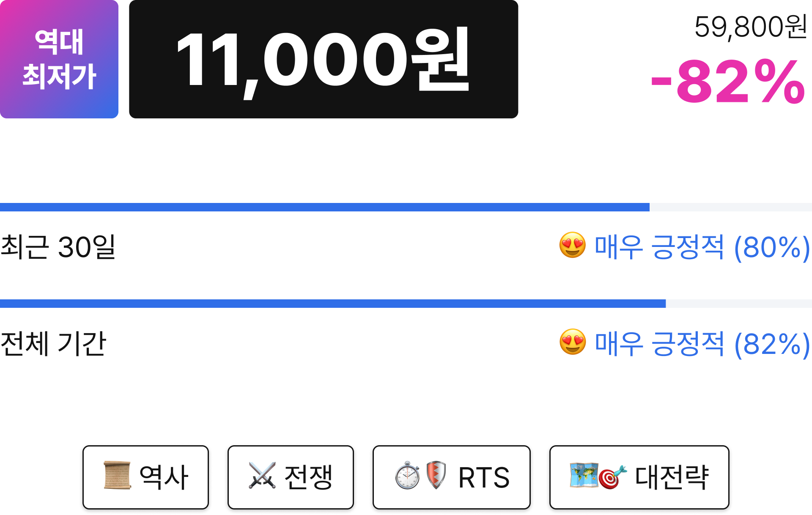Click the heart-eyes emoji next to 82% rating
This screenshot has height=515, width=812.
click(573, 342)
